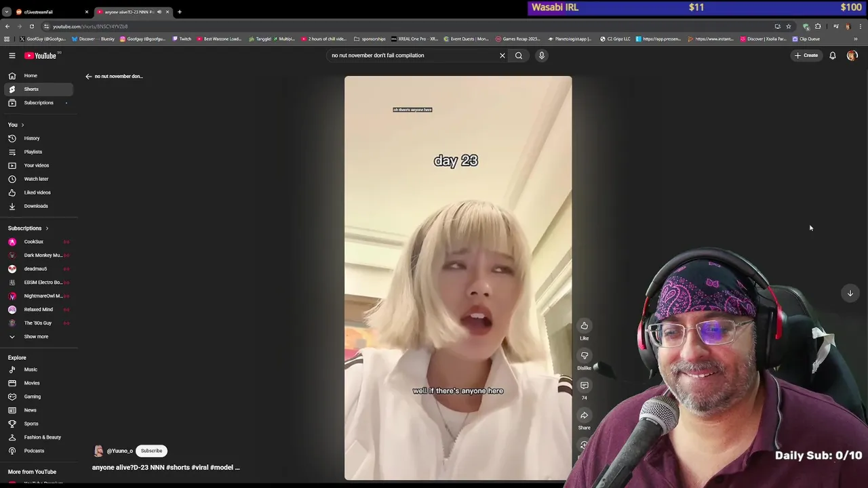Open YouTube notifications bell
868x488 pixels.
click(x=833, y=56)
